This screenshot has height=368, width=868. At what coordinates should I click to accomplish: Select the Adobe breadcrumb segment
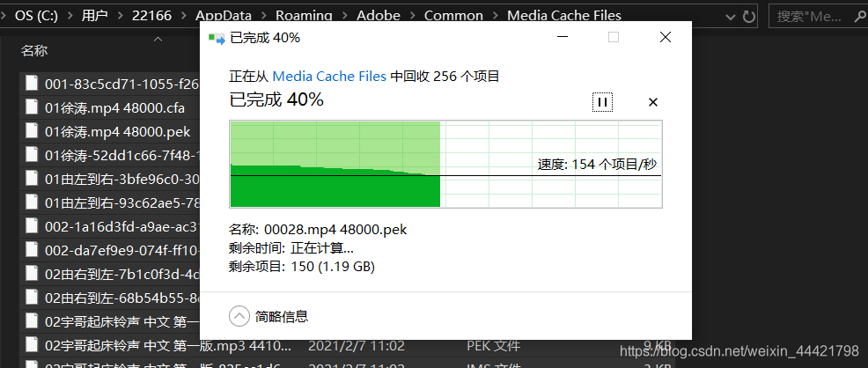(378, 16)
